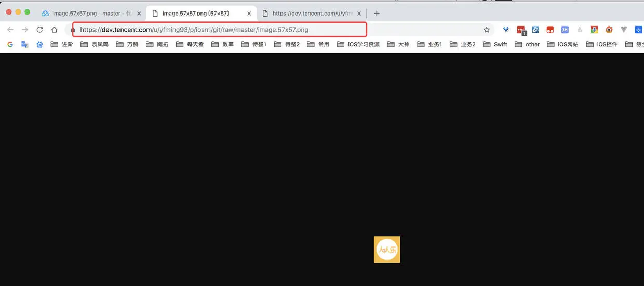Open the 大神 bookmarks folder
The height and width of the screenshot is (286, 644).
[398, 44]
